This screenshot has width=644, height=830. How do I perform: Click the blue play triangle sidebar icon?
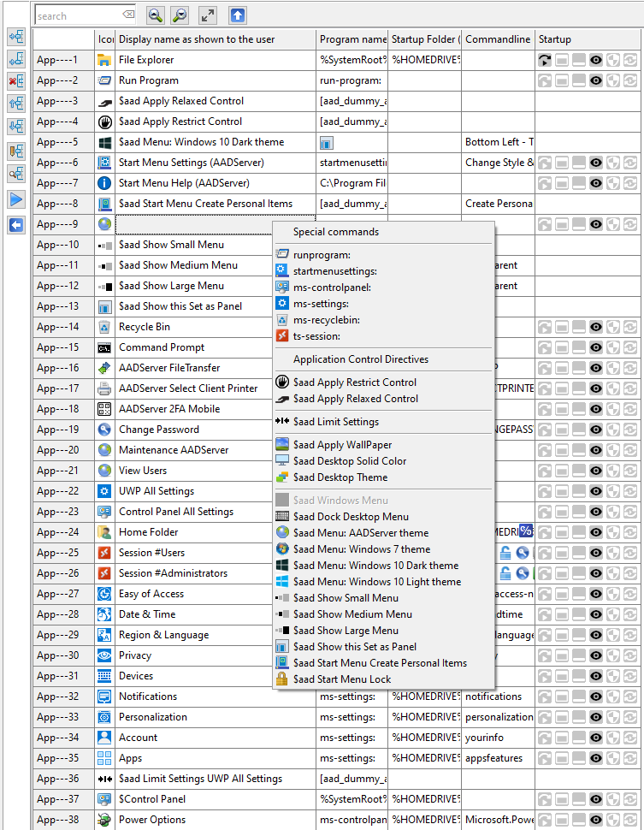(x=16, y=199)
